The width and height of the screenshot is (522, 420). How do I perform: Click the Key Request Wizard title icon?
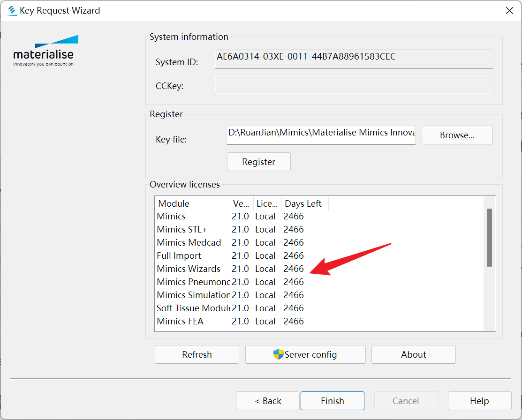12,11
